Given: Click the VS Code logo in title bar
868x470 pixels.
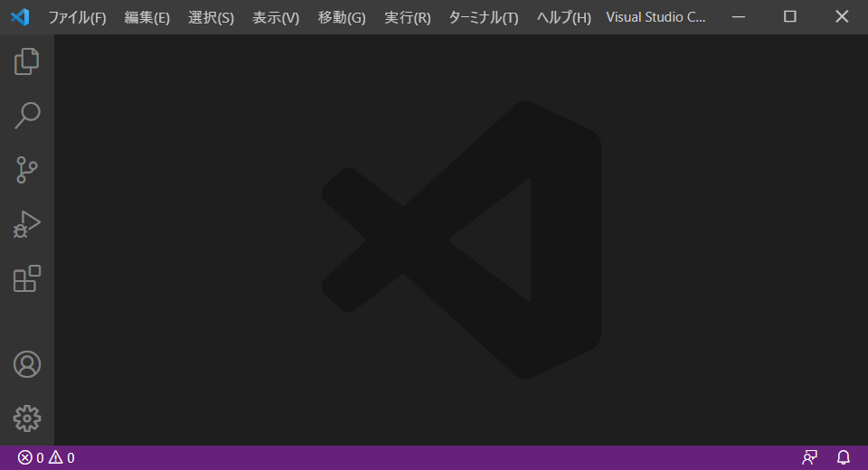Looking at the screenshot, I should [x=20, y=17].
